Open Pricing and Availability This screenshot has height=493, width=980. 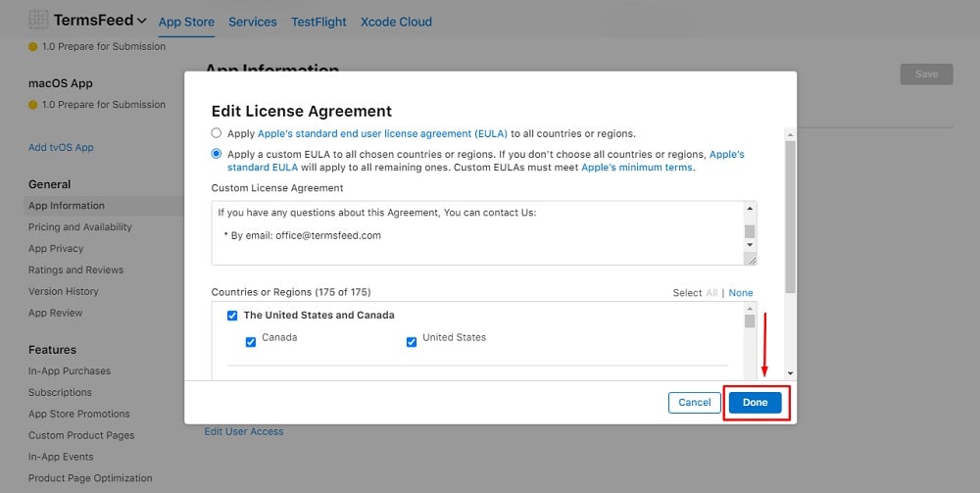[80, 226]
